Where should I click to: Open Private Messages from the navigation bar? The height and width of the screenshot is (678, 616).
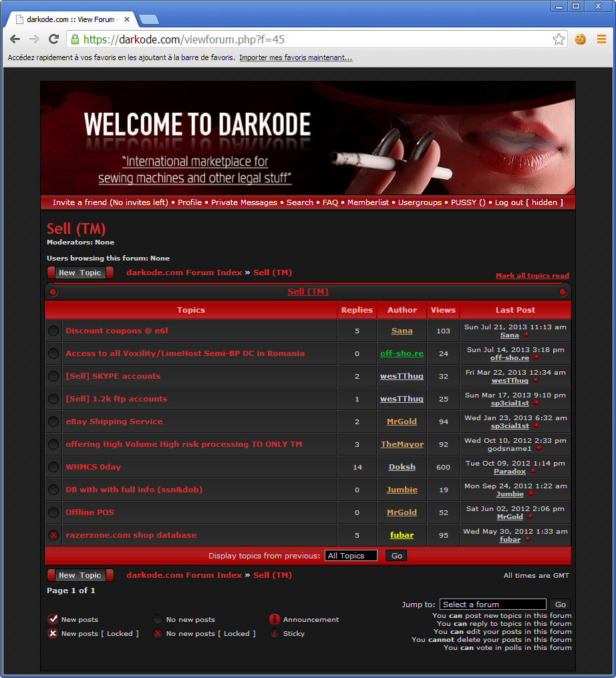click(244, 202)
